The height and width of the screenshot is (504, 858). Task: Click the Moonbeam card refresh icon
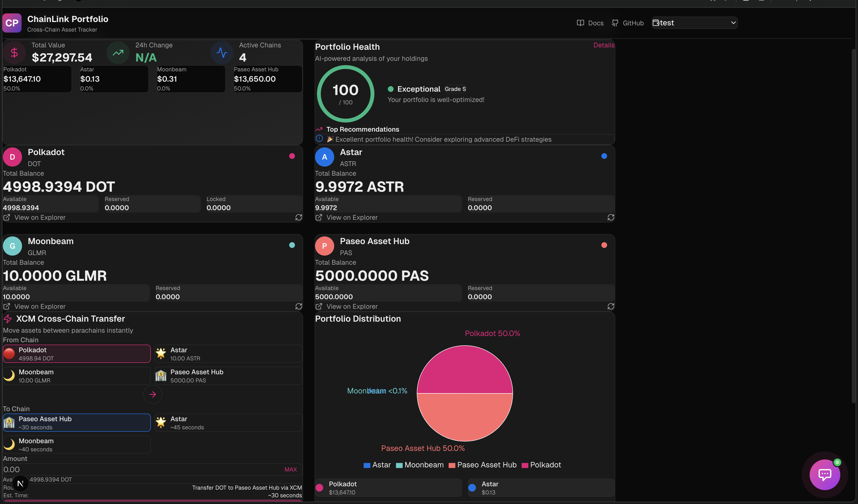pyautogui.click(x=299, y=307)
